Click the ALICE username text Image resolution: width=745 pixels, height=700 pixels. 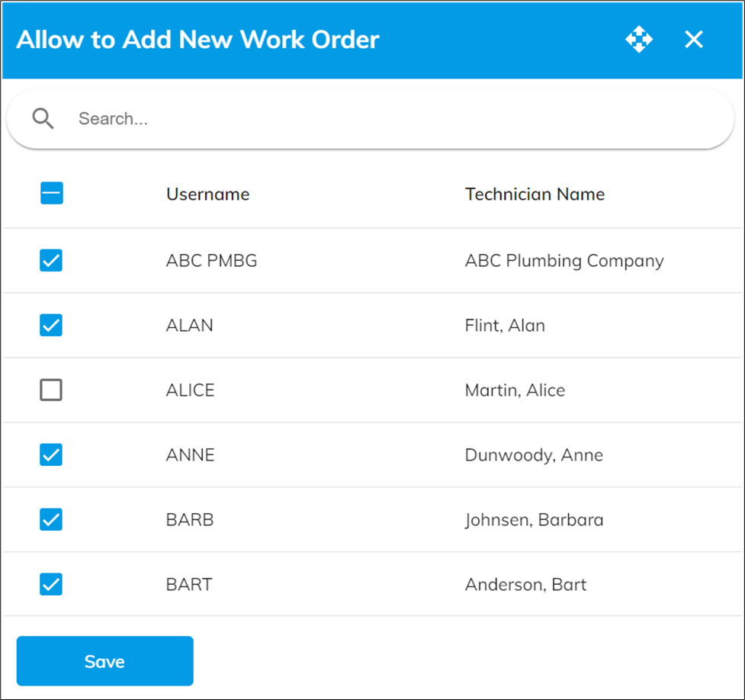click(x=190, y=390)
